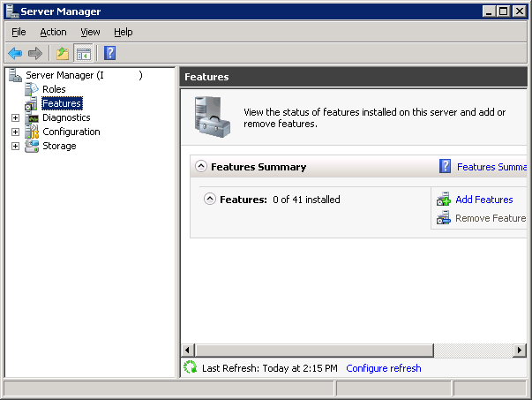Open the Features Summary Help link
532x400 pixels.
pos(492,167)
